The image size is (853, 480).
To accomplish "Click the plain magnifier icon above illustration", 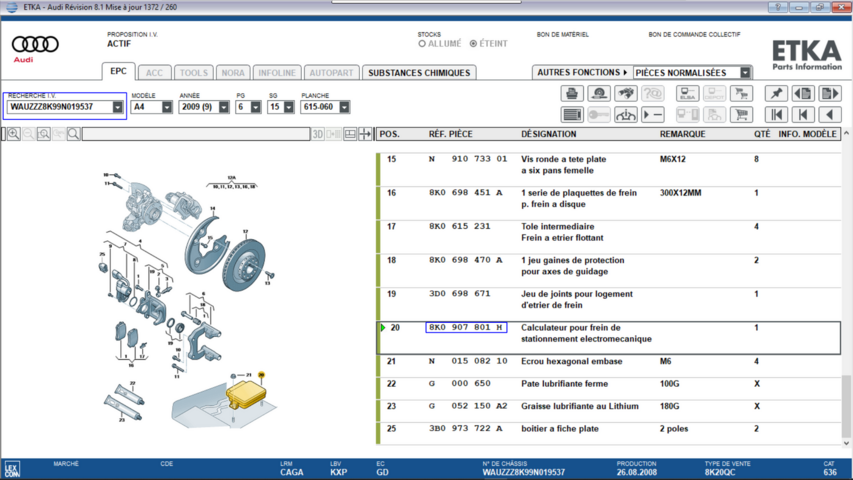I will click(73, 134).
